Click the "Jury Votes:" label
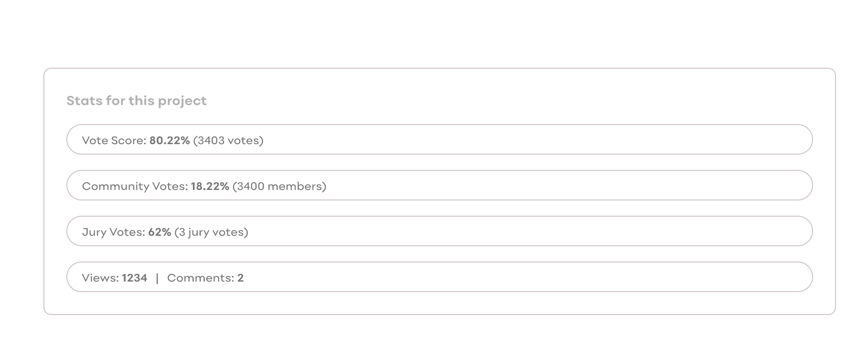868x357 pixels. coord(113,232)
